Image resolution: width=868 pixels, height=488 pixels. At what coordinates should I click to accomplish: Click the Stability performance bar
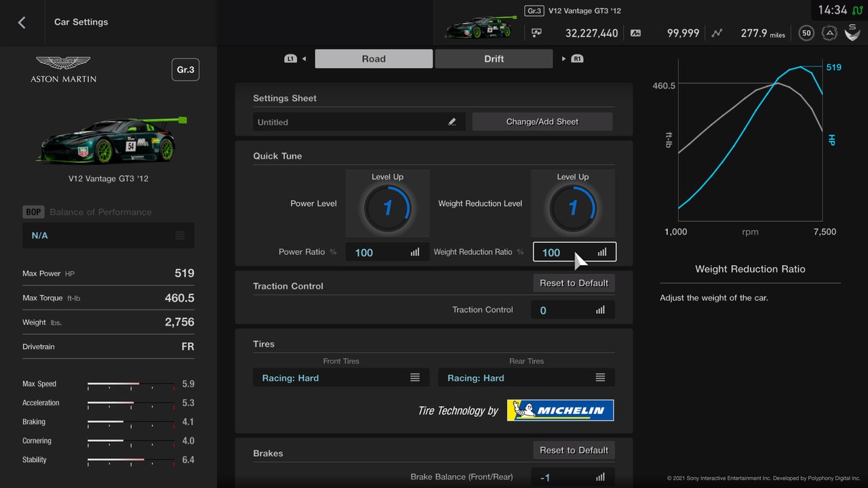coord(131,460)
